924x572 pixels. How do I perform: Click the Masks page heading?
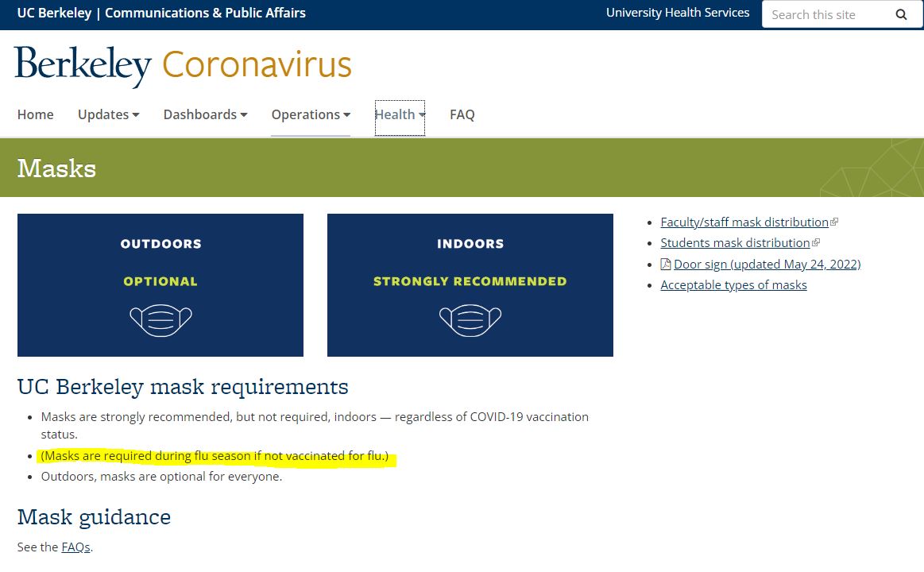(56, 168)
